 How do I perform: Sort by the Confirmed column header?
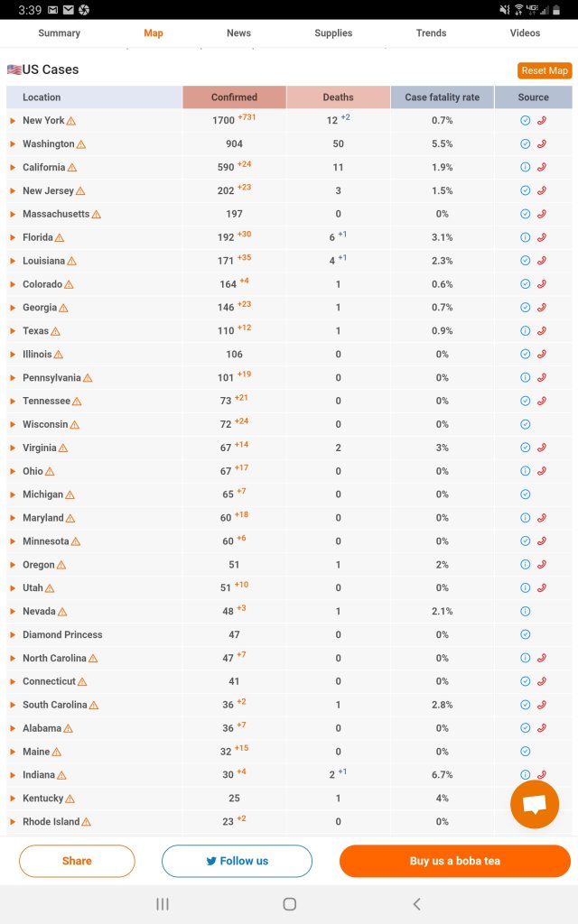[234, 97]
